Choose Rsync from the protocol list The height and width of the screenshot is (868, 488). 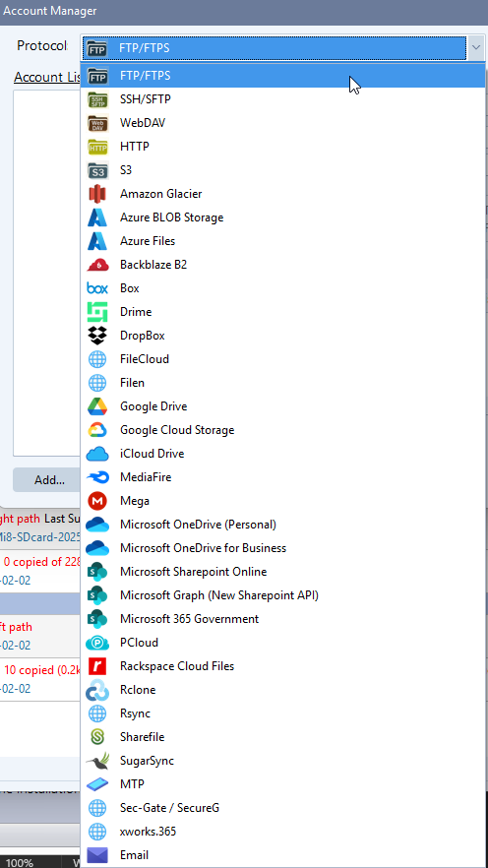point(282,713)
